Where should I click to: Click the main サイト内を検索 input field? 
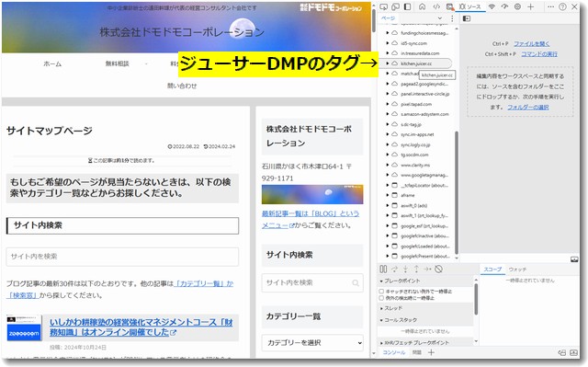tap(122, 257)
